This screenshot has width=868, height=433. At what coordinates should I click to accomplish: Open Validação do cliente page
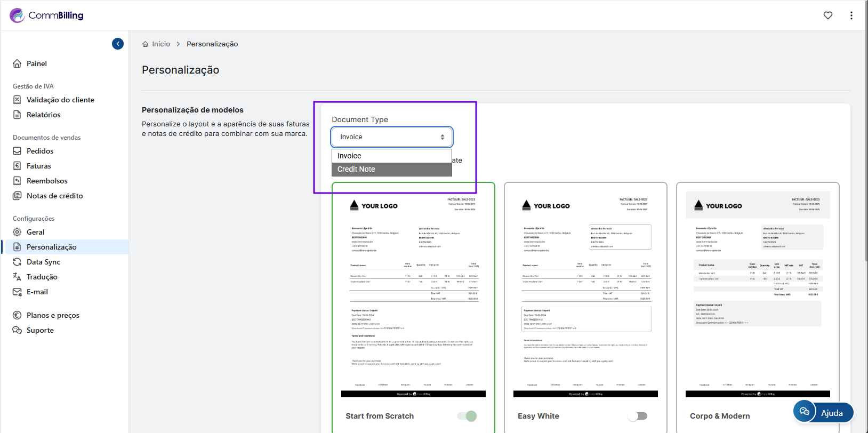coord(60,100)
